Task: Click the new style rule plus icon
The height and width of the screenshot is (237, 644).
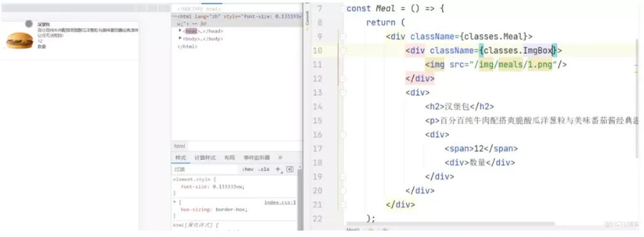Action: [278, 169]
